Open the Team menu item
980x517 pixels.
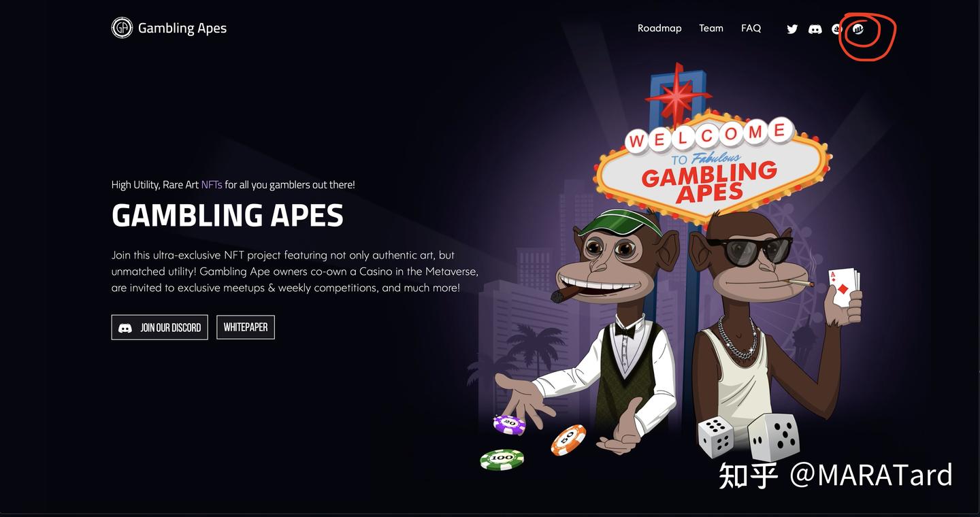pyautogui.click(x=711, y=28)
